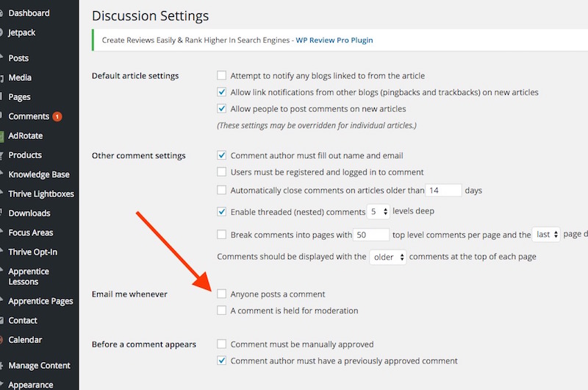
Task: Open the WP Review Pro Plugin link
Action: click(x=334, y=40)
